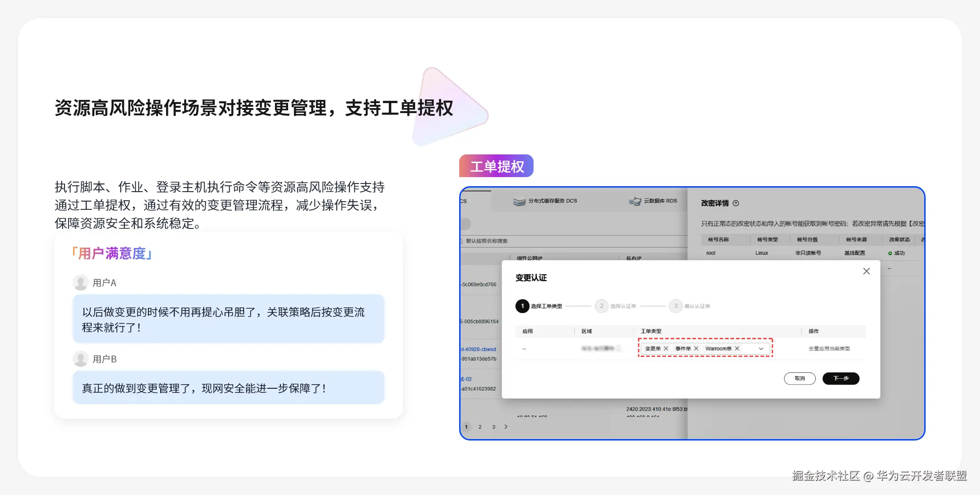Remove the Warroom单 tag

pos(737,348)
